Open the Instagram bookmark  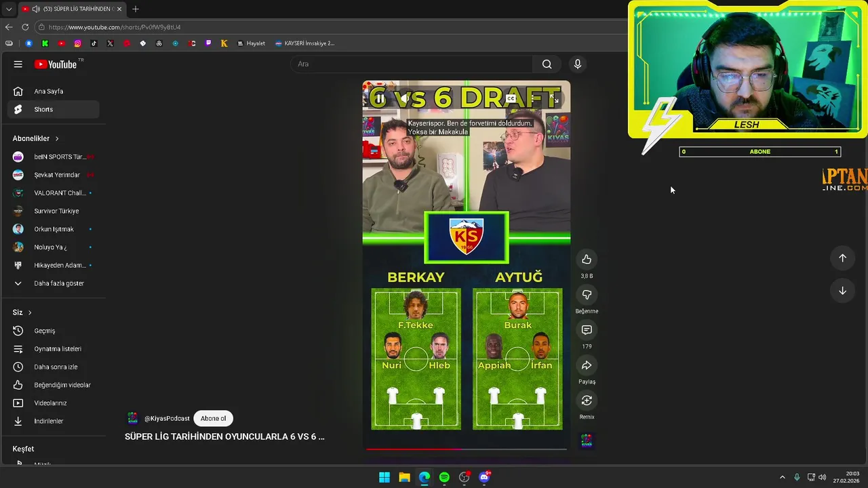pyautogui.click(x=78, y=43)
